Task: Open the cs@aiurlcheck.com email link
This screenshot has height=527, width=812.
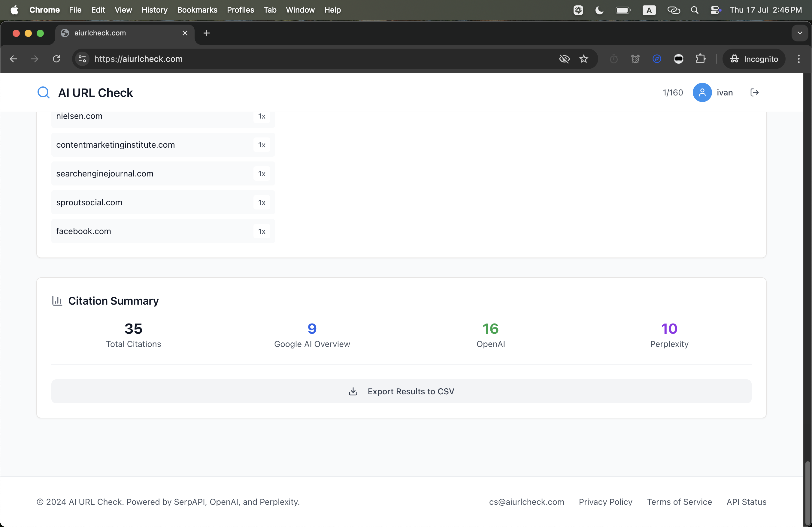Action: tap(526, 502)
